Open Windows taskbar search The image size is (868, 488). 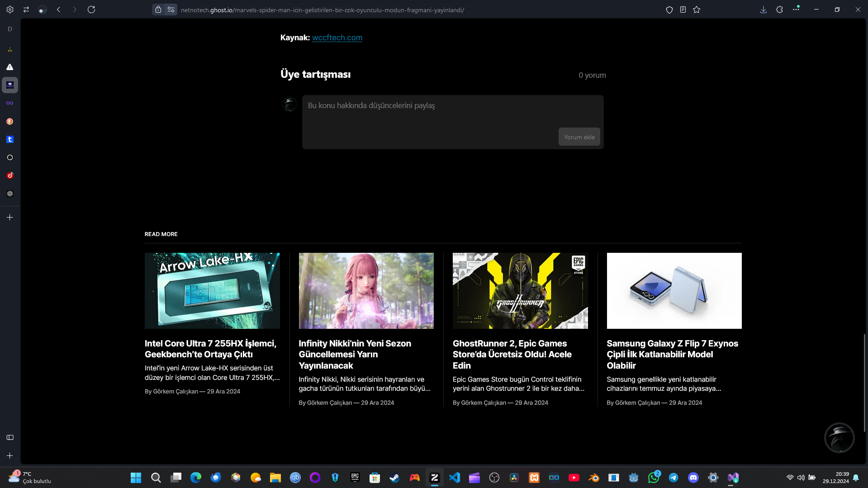pyautogui.click(x=156, y=478)
